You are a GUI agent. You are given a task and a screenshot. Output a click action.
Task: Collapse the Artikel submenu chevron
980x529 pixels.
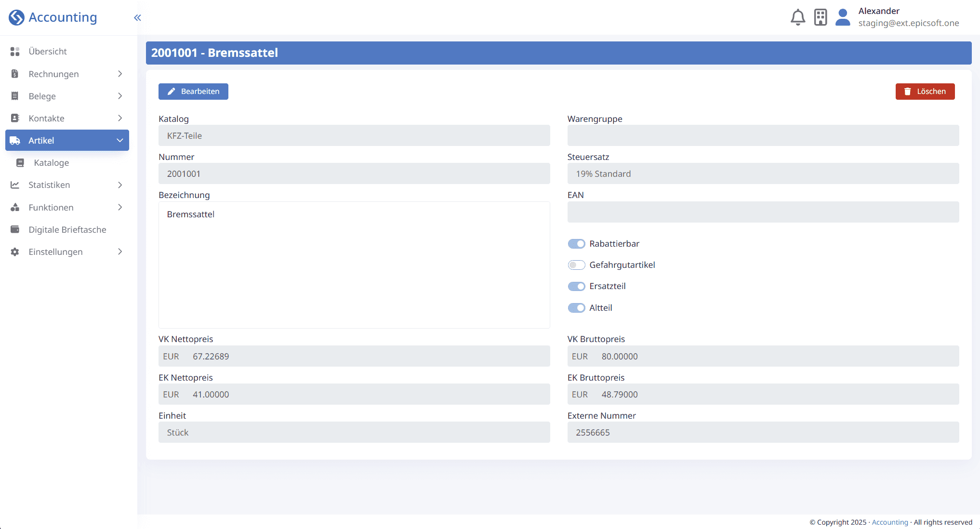[120, 140]
